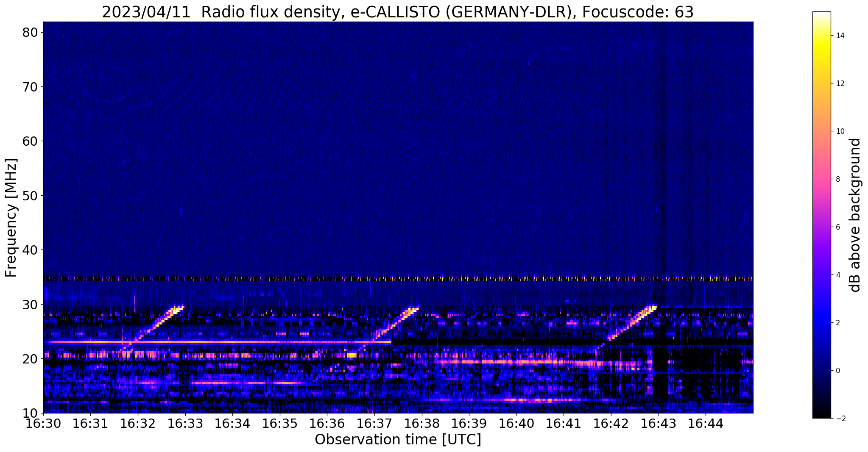868x452 pixels.
Task: Click the black bottom end of the colorbar
Action: 821,415
